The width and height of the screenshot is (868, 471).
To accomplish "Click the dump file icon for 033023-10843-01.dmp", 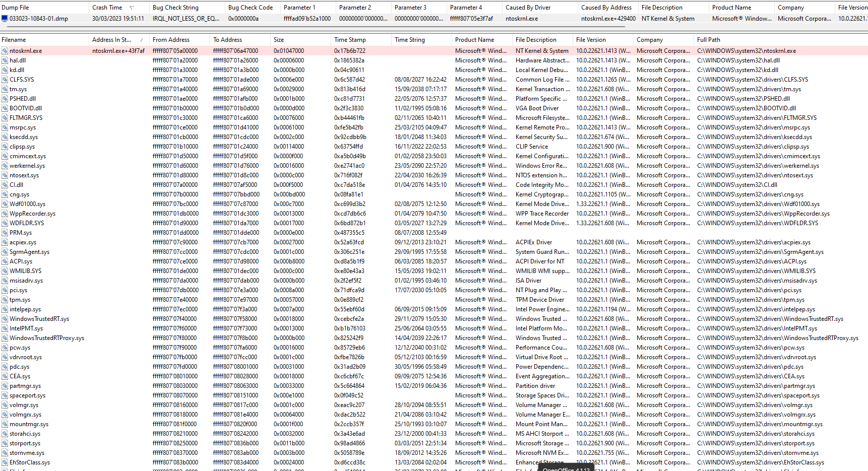I will pyautogui.click(x=5, y=19).
